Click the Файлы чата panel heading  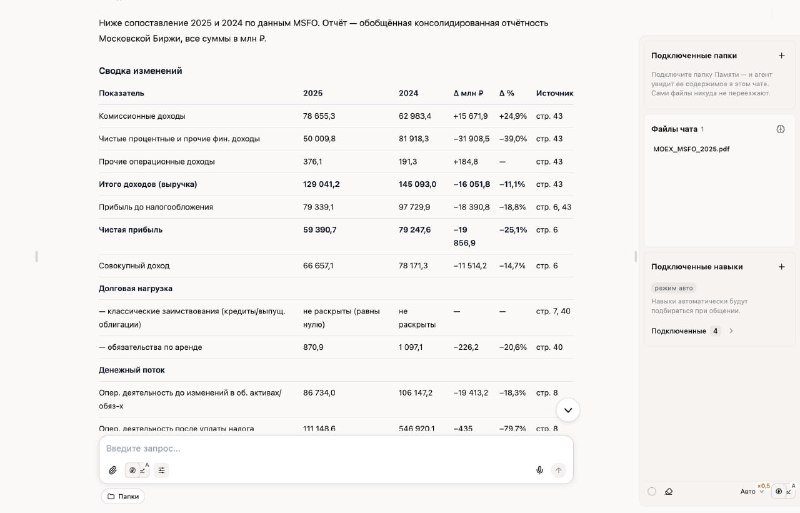pos(674,129)
